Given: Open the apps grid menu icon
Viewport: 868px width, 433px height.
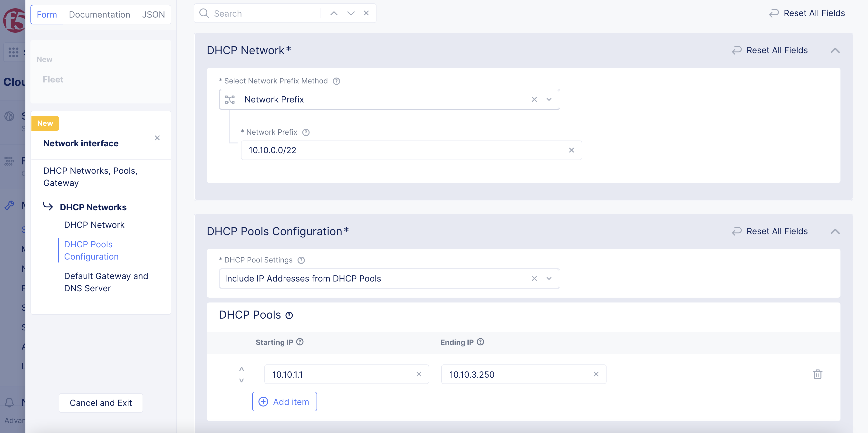Looking at the screenshot, I should click(x=13, y=52).
